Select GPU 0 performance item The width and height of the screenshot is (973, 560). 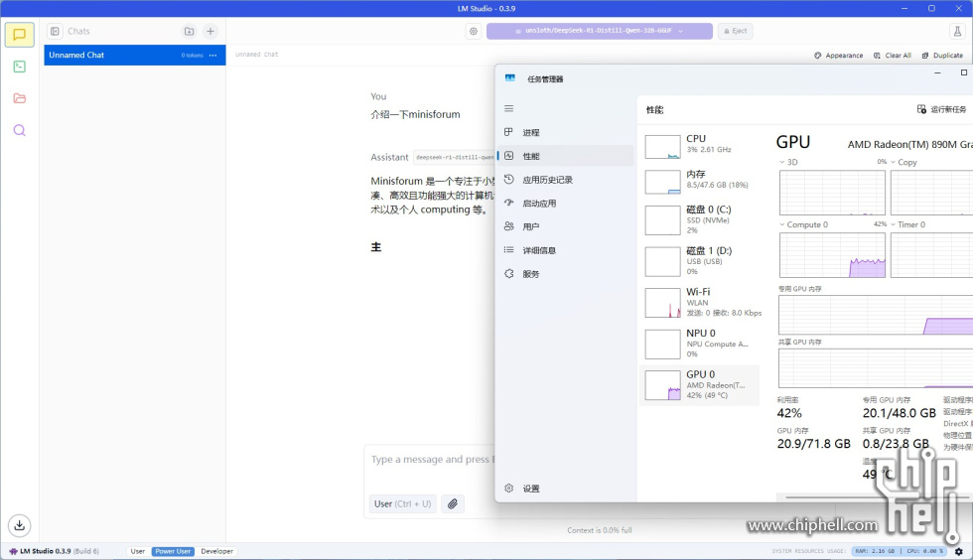(699, 385)
